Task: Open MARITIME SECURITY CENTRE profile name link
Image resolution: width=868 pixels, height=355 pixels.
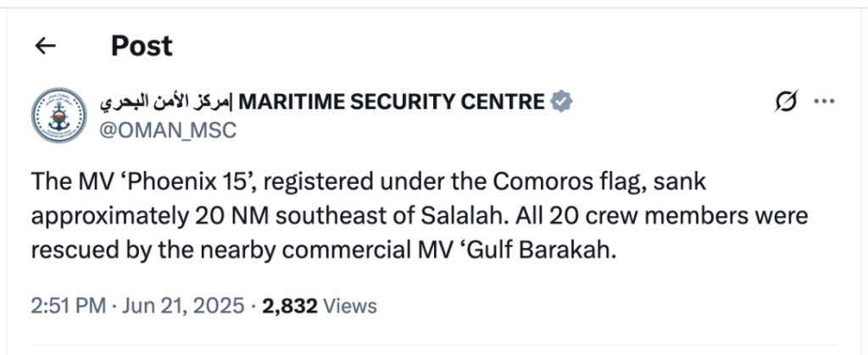Action: [x=391, y=102]
